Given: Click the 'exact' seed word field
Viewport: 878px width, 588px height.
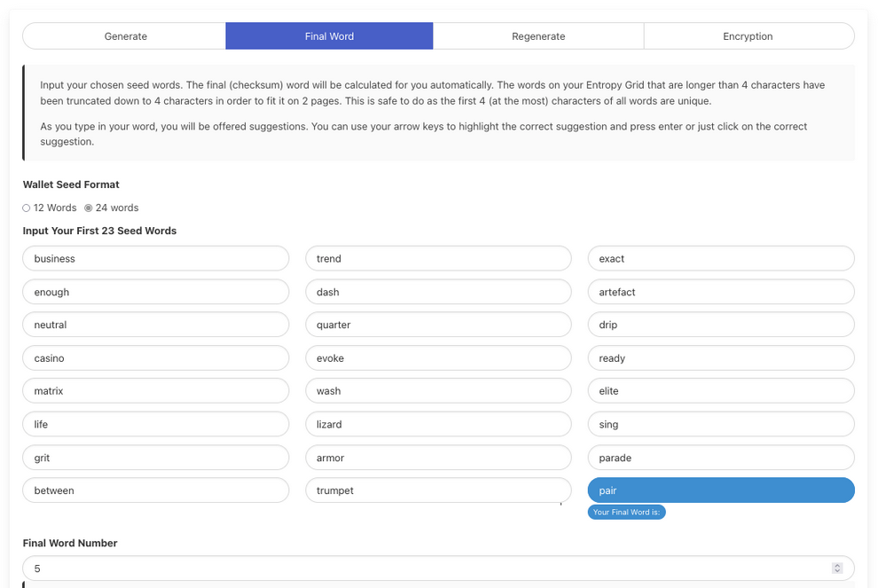Looking at the screenshot, I should (720, 258).
